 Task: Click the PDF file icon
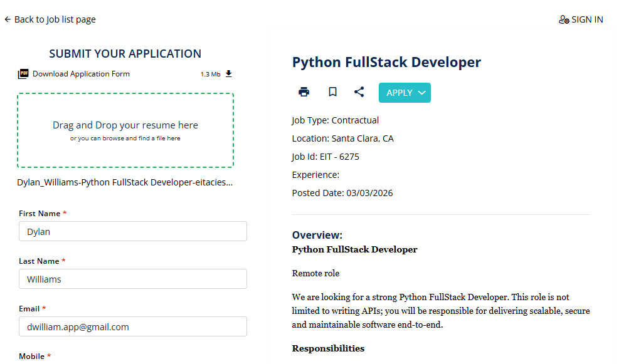[x=23, y=74]
